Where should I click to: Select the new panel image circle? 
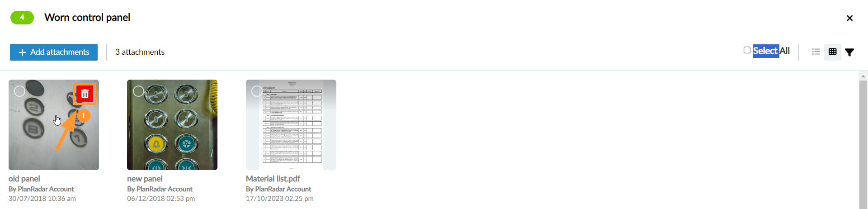[x=138, y=91]
